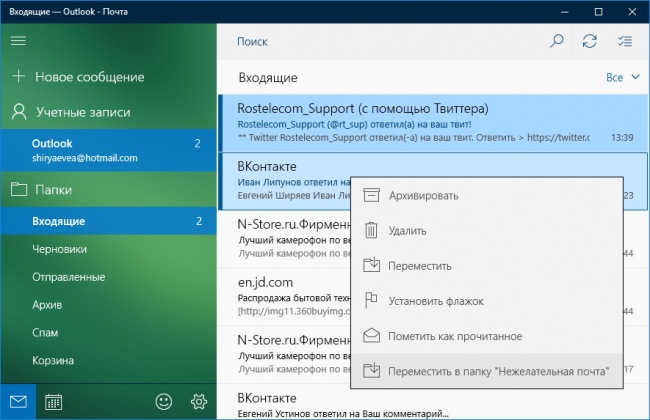Image resolution: width=650 pixels, height=420 pixels.
Task: Minimize the Mail window
Action: [565, 12]
